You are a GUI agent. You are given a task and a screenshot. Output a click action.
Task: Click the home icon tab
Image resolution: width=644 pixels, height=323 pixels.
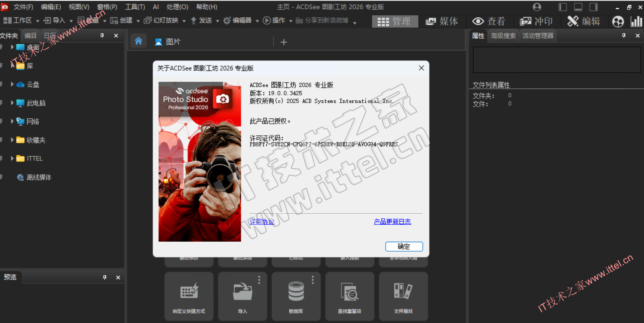coord(139,41)
